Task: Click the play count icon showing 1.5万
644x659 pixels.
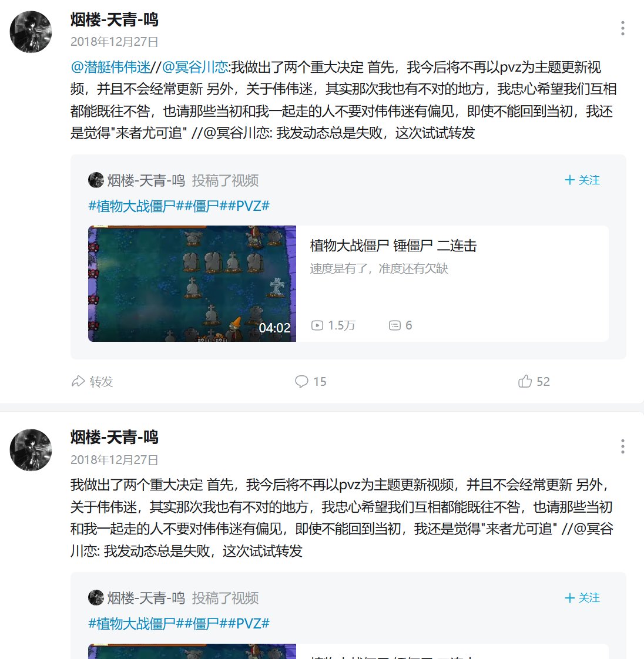Action: [317, 325]
